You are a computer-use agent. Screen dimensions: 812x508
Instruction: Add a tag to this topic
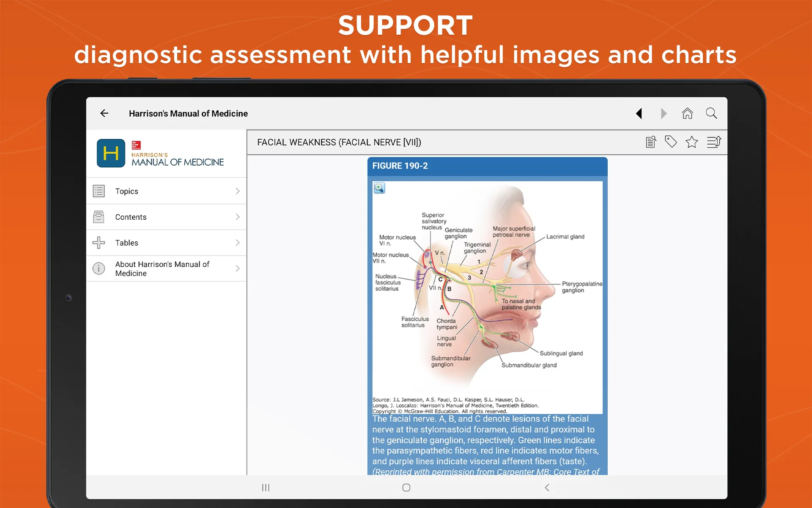671,142
